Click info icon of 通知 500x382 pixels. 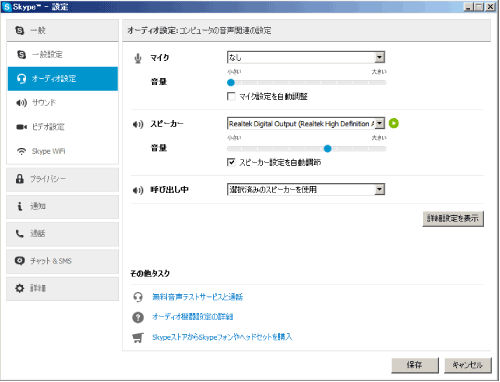(20, 206)
